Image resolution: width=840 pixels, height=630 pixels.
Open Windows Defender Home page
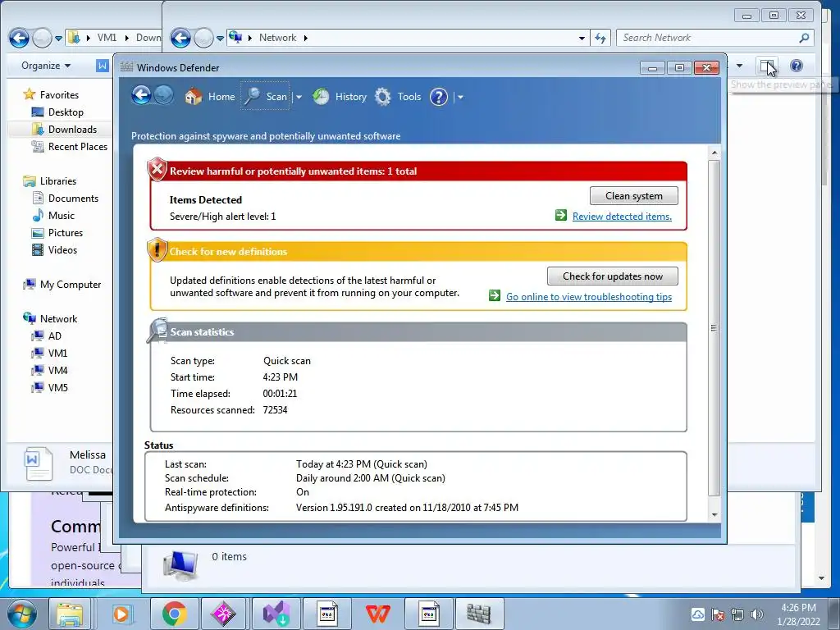[210, 97]
